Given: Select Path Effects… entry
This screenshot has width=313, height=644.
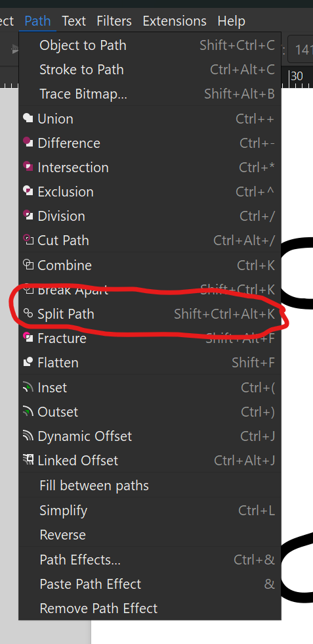Looking at the screenshot, I should [x=150, y=560].
